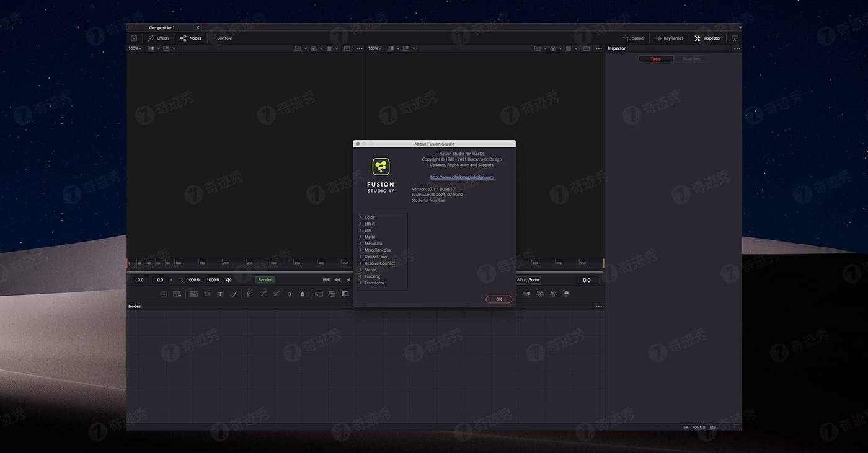Viewport: 868px width, 453px height.
Task: Click the Brightness Contrast sun icon
Action: click(290, 294)
